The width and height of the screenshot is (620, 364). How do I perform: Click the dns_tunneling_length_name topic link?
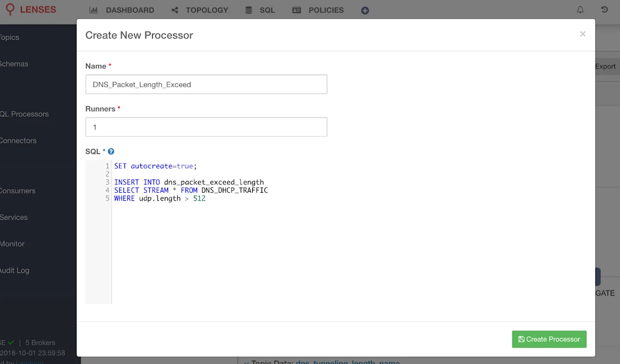[348, 361]
